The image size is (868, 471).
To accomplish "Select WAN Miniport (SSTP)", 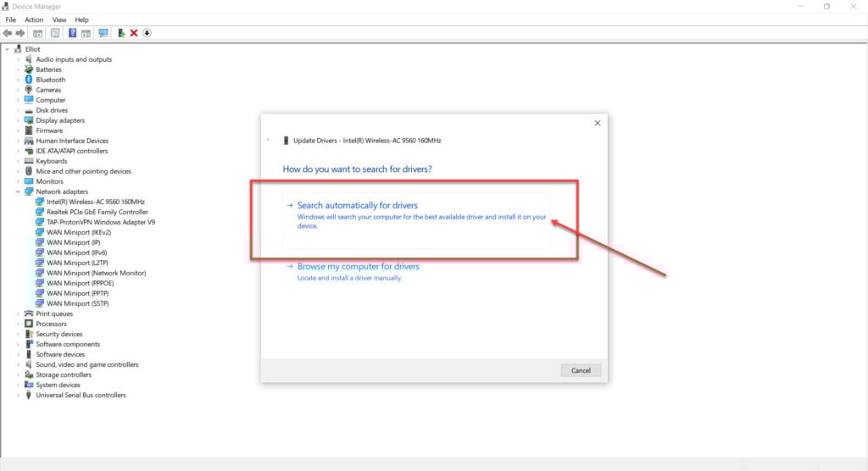I will pyautogui.click(x=77, y=303).
